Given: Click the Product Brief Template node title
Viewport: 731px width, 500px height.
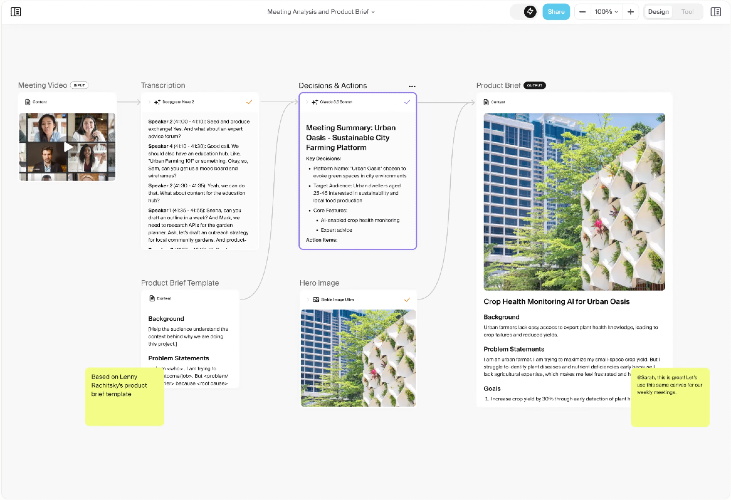Looking at the screenshot, I should pyautogui.click(x=180, y=283).
